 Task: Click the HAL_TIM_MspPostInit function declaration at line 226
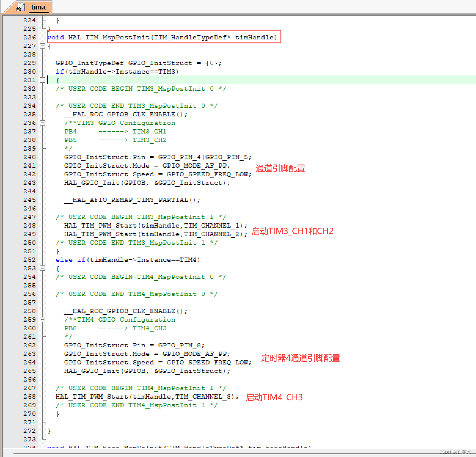162,37
